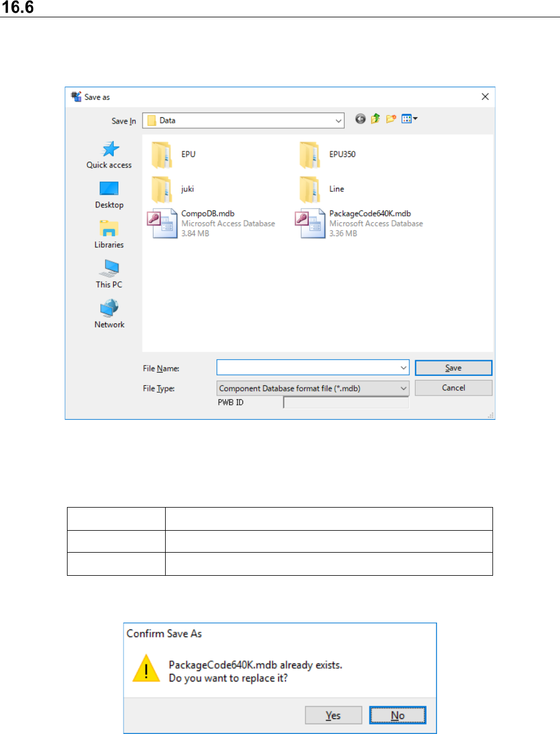Select the EPU folder icon
This screenshot has height=734, width=560.
[162, 155]
